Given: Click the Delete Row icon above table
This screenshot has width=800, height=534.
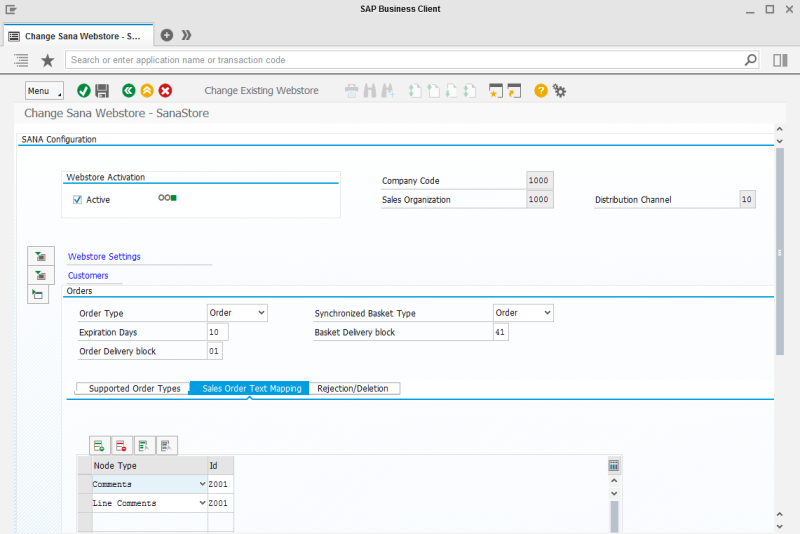Looking at the screenshot, I should point(121,446).
